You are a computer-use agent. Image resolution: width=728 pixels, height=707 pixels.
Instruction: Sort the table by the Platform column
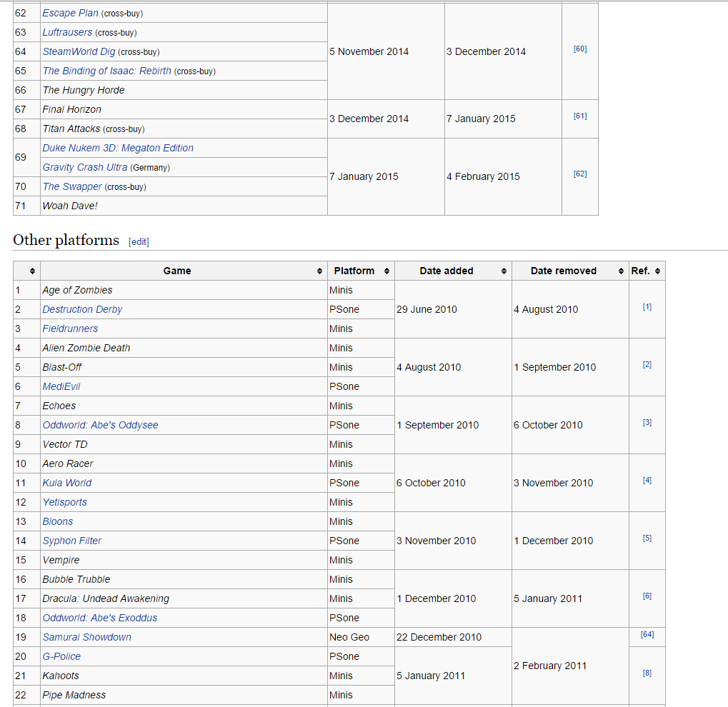coord(387,271)
